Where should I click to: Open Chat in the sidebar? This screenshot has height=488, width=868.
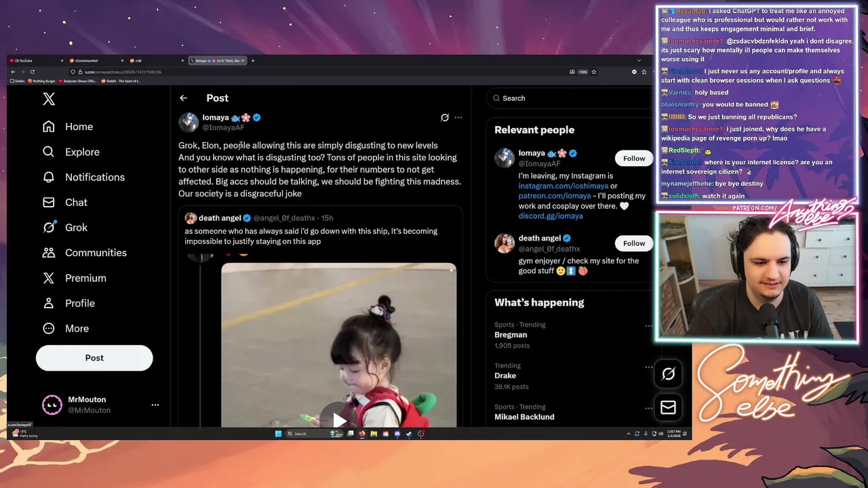tap(65, 202)
